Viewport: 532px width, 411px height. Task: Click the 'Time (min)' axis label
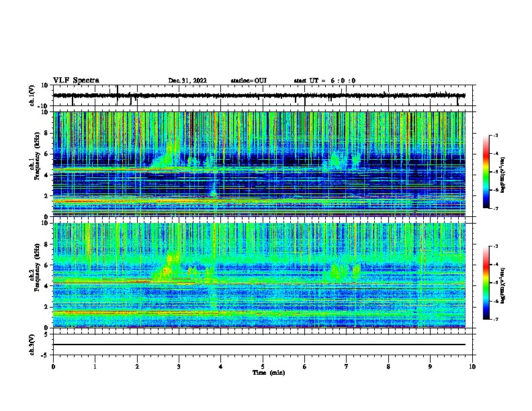[269, 373]
